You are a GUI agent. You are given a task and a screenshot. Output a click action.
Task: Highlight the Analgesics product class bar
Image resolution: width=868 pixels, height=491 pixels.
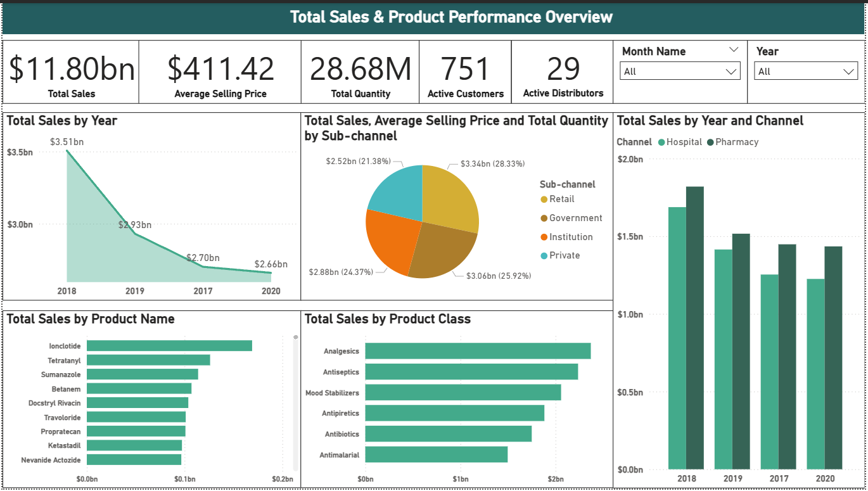click(478, 351)
